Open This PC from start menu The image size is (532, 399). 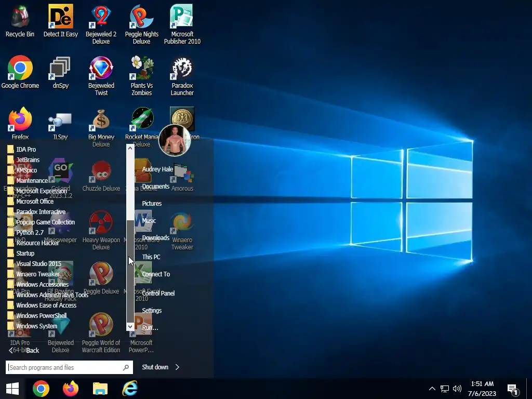pyautogui.click(x=151, y=257)
